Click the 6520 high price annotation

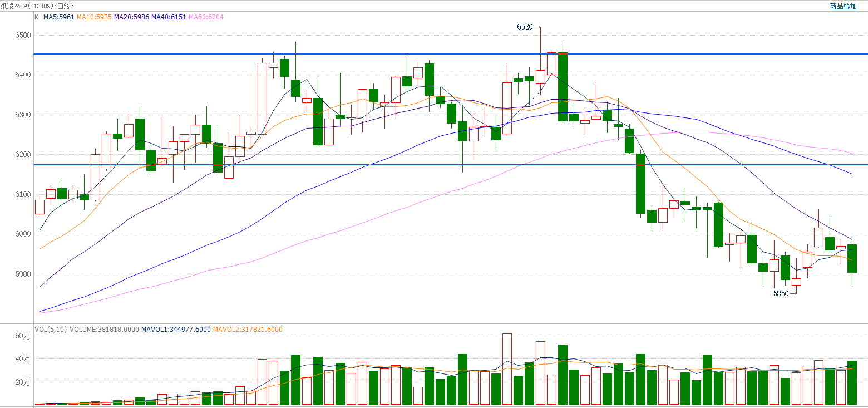tap(524, 27)
